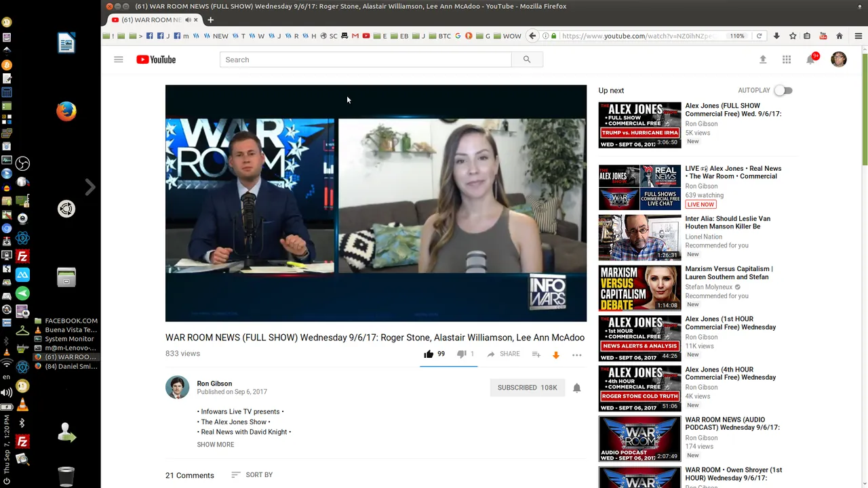This screenshot has width=868, height=488.
Task: Switch to FACEBOOK.COM window in list
Action: pos(66,321)
